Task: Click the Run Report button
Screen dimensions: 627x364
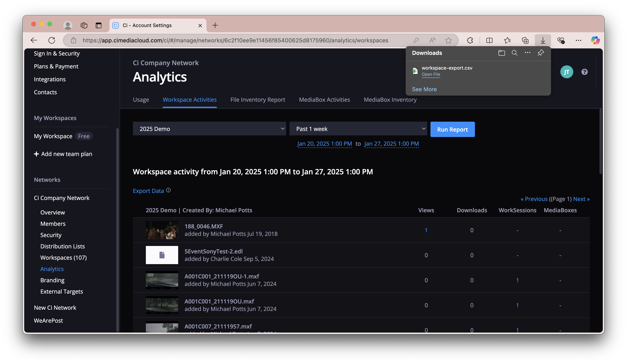Action: tap(453, 129)
